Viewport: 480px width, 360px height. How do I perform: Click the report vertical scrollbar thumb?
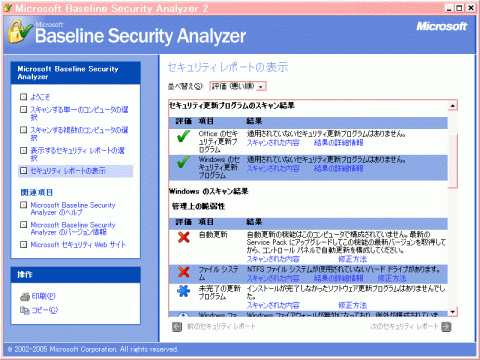tap(452, 161)
